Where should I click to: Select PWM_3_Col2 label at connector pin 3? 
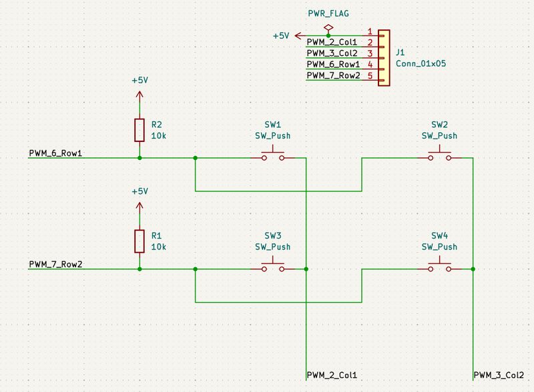point(332,53)
